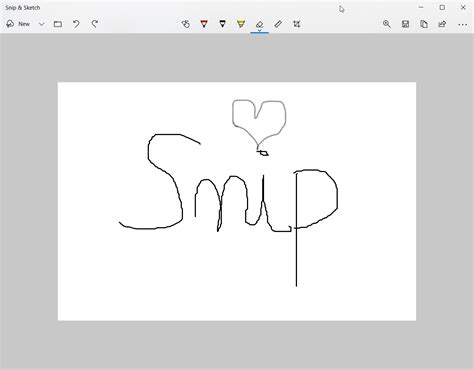Select the Touch Writing tool
The image size is (474, 370).
[x=186, y=24]
